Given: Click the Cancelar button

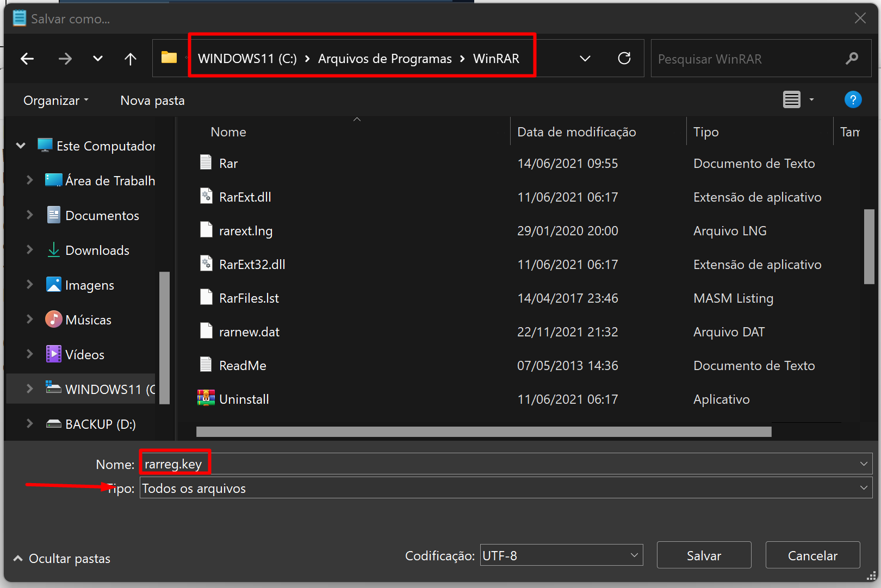Looking at the screenshot, I should (812, 555).
